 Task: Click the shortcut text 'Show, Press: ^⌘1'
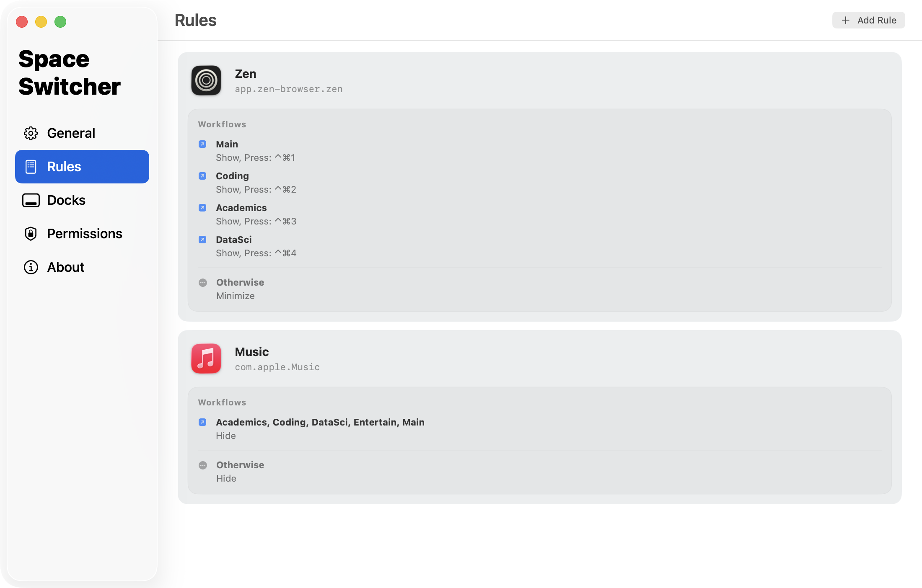(x=256, y=157)
